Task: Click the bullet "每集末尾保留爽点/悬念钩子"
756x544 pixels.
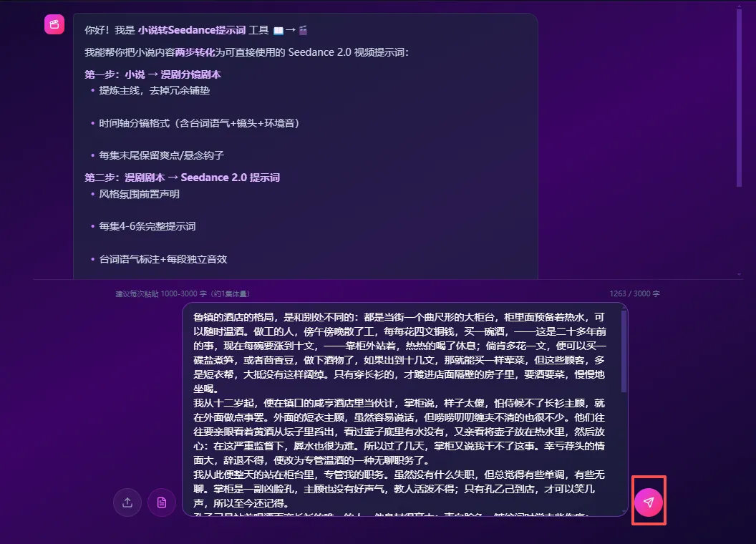Action: pyautogui.click(x=162, y=155)
